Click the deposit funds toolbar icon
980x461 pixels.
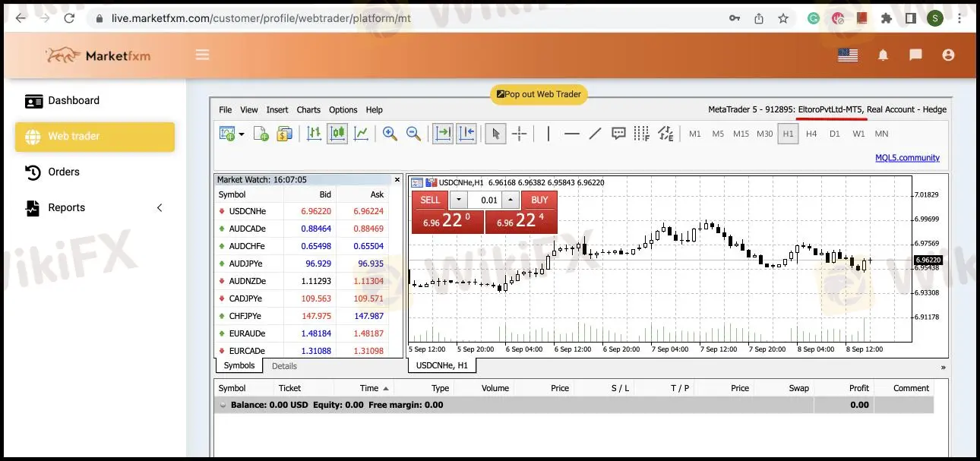(284, 134)
